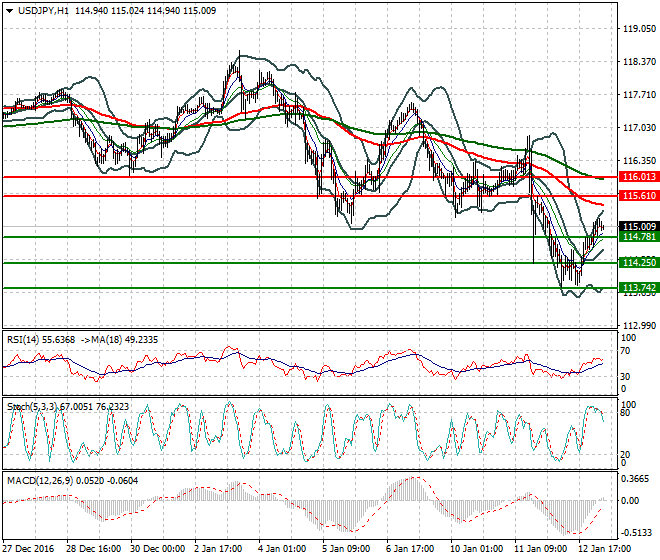The width and height of the screenshot is (660, 560).
Task: Select the 112.990 price scale value
Action: click(639, 325)
